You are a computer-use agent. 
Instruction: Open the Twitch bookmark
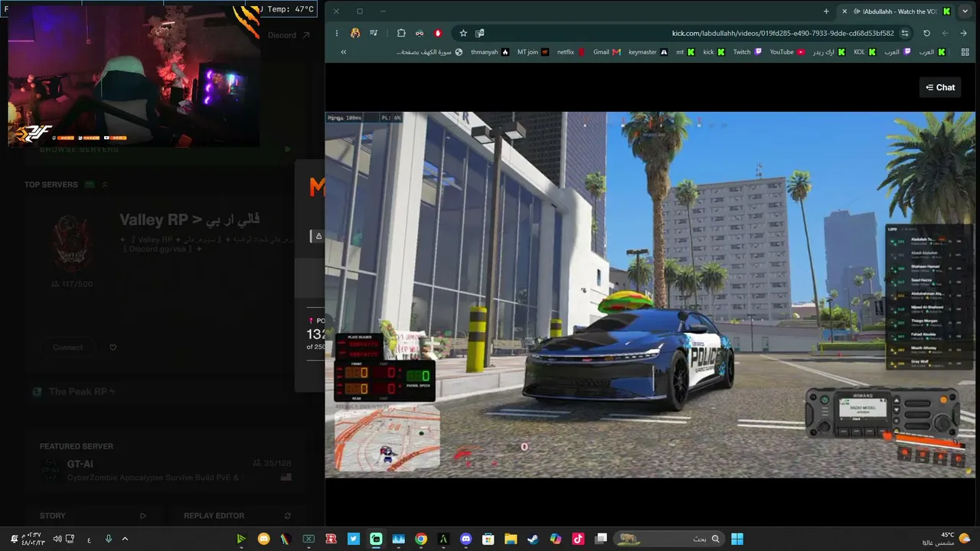tap(747, 52)
